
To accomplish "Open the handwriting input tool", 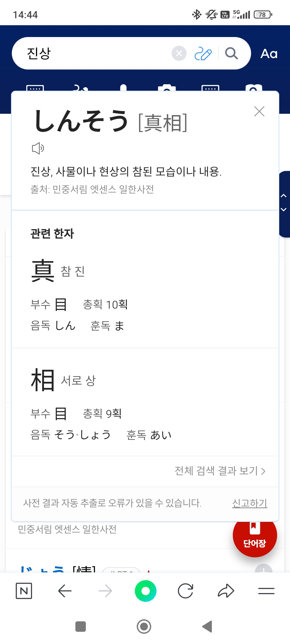I will (x=203, y=53).
